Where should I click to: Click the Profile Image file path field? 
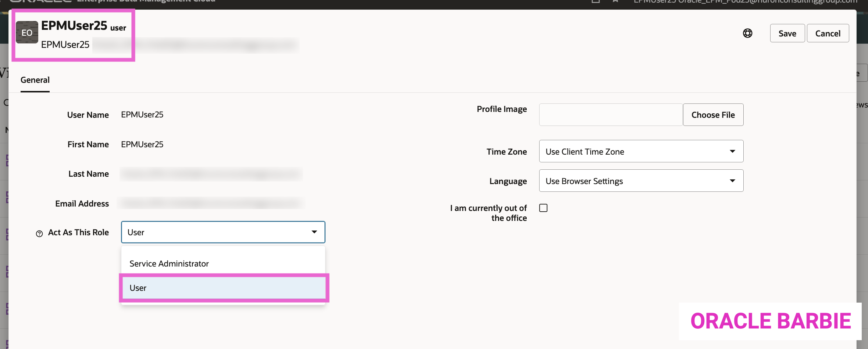611,115
